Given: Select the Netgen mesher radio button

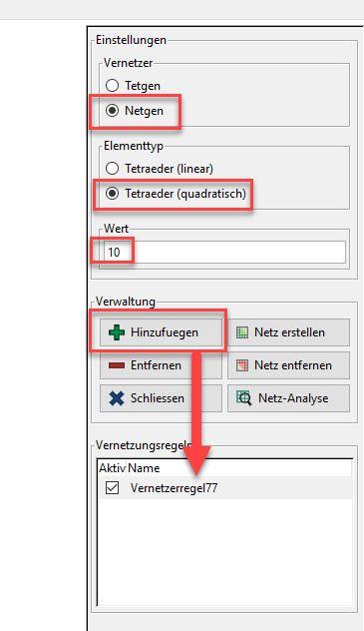Looking at the screenshot, I should coord(112,110).
